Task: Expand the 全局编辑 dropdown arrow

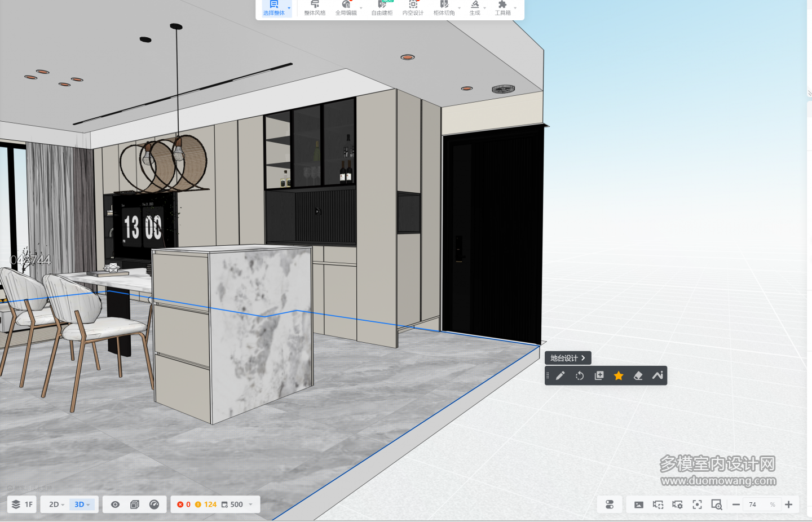Action: tap(361, 8)
